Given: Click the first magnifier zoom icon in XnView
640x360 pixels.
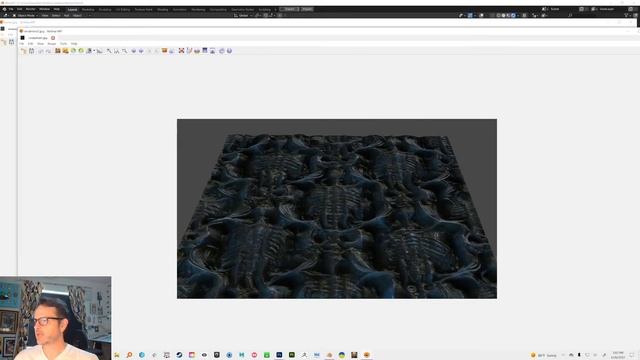Looking at the screenshot, I should coord(109,51).
